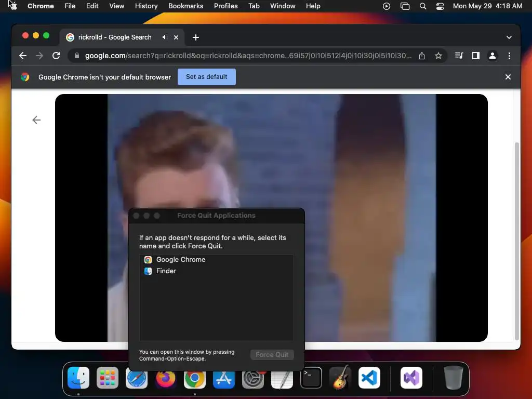Click the page vertical scrollbar
Image resolution: width=532 pixels, height=399 pixels.
point(517,241)
